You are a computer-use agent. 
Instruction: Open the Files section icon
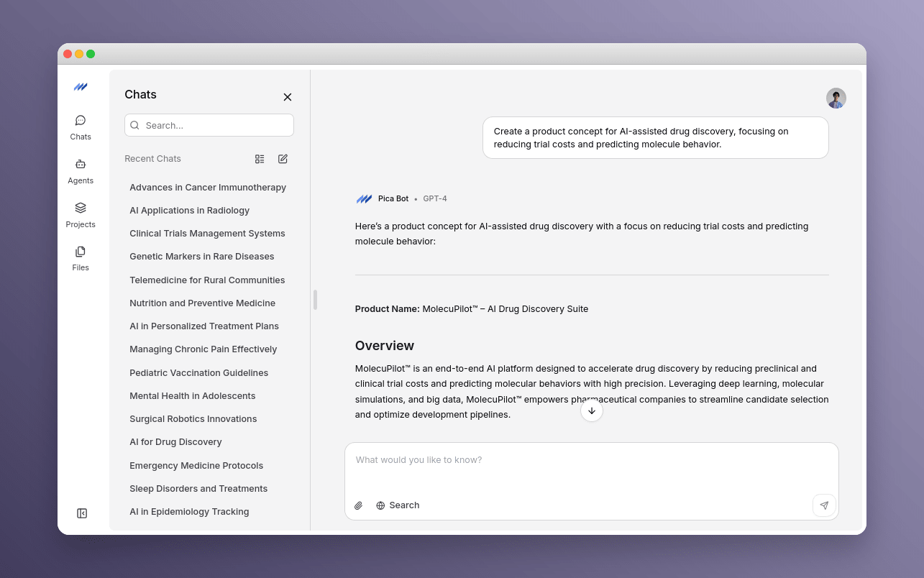coord(81,252)
